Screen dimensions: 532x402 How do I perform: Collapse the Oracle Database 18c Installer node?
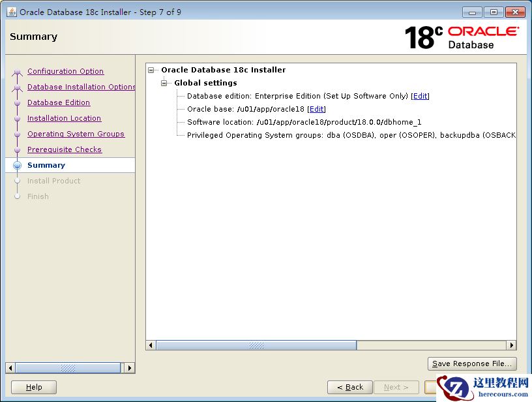click(x=151, y=70)
